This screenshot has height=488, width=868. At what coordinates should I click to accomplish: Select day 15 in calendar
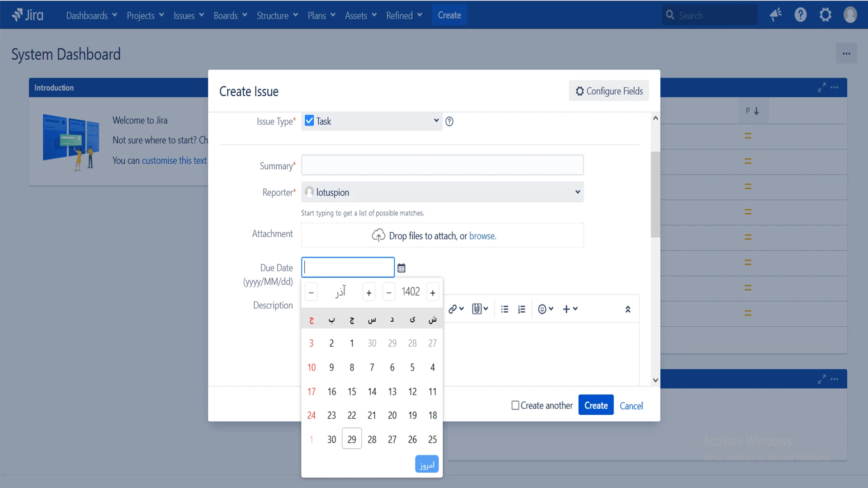[352, 391]
